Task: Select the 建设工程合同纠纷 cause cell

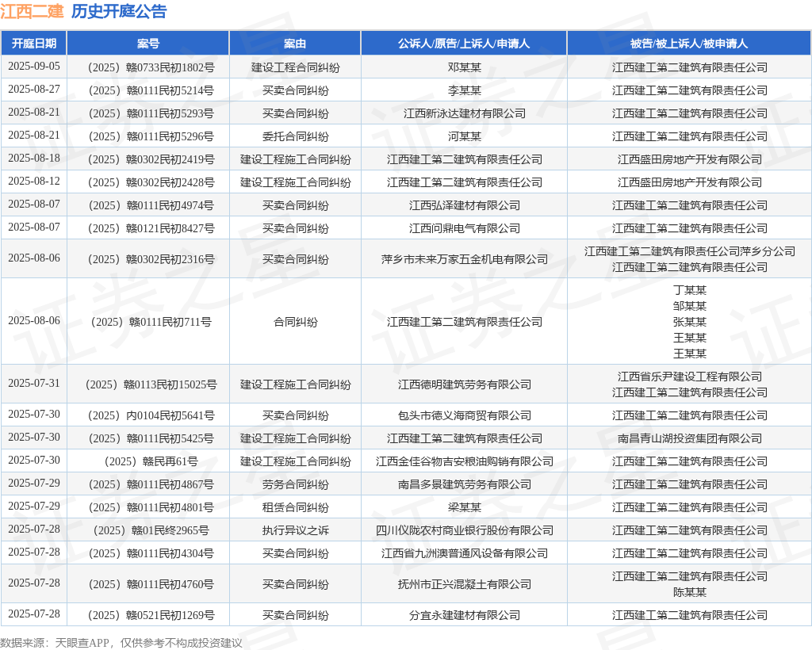Action: [x=295, y=67]
